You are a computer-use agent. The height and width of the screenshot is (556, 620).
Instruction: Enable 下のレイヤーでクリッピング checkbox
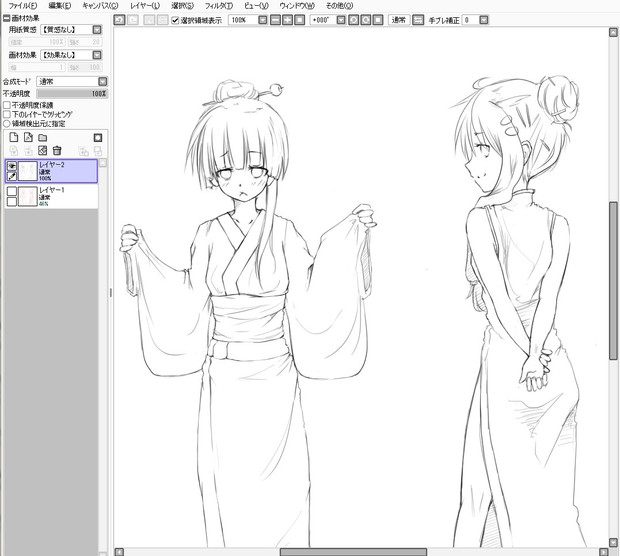[x=6, y=114]
